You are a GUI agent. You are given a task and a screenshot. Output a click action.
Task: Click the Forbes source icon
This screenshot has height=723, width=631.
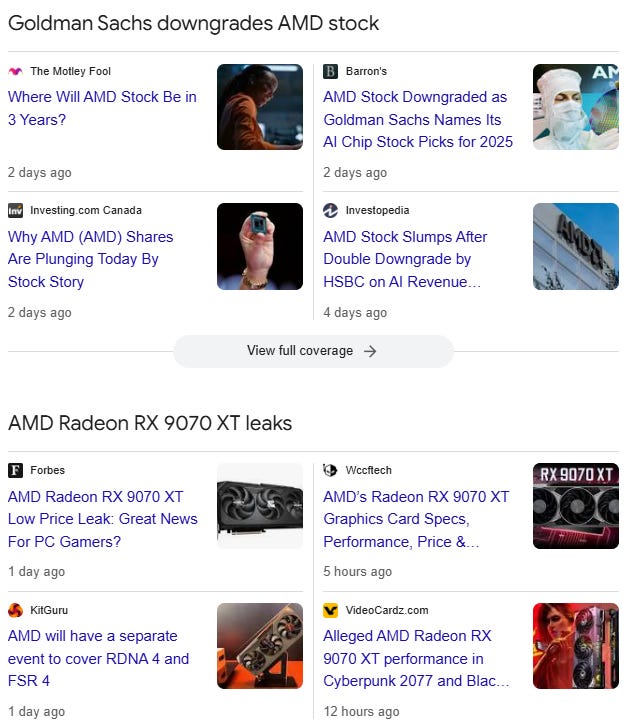[x=15, y=470]
